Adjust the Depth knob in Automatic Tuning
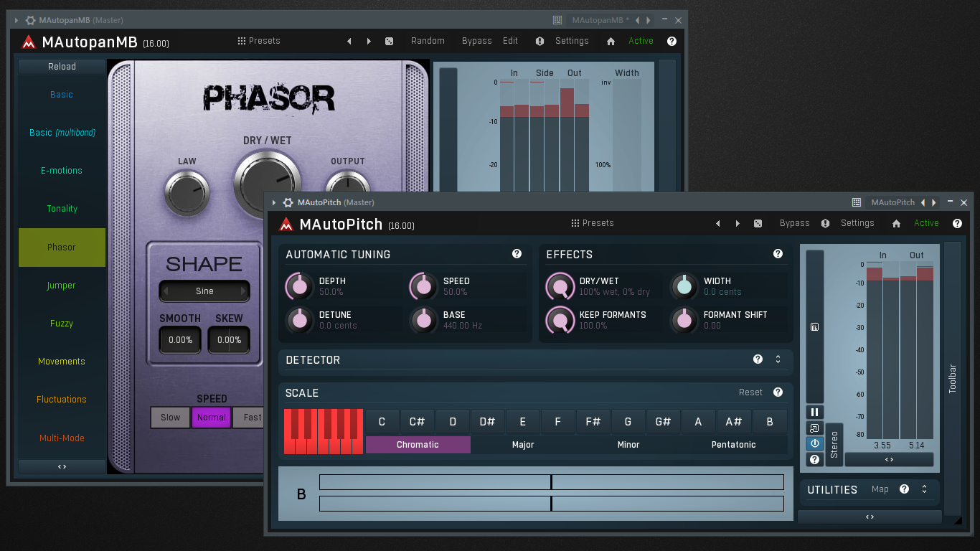Viewport: 980px width, 551px height. pos(300,286)
